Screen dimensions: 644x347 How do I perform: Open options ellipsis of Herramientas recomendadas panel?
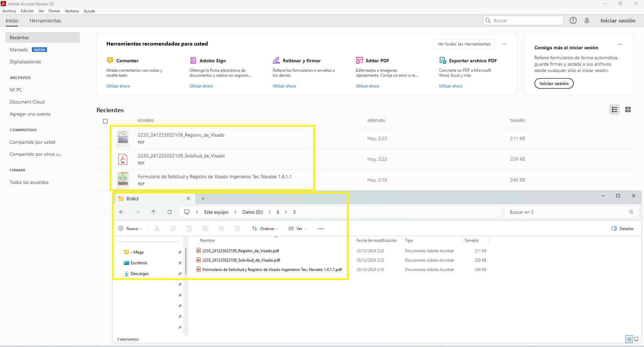click(x=504, y=44)
